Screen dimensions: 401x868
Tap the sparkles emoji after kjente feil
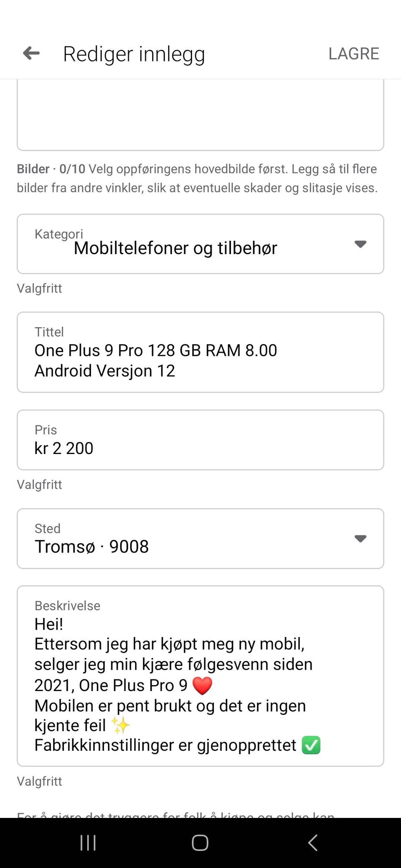point(121,725)
